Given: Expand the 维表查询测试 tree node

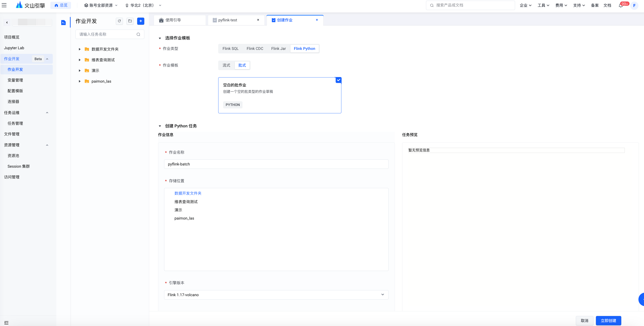Looking at the screenshot, I should 80,60.
